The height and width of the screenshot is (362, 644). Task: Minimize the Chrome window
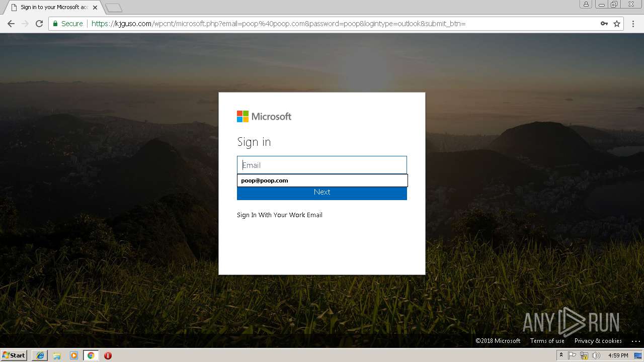click(601, 4)
